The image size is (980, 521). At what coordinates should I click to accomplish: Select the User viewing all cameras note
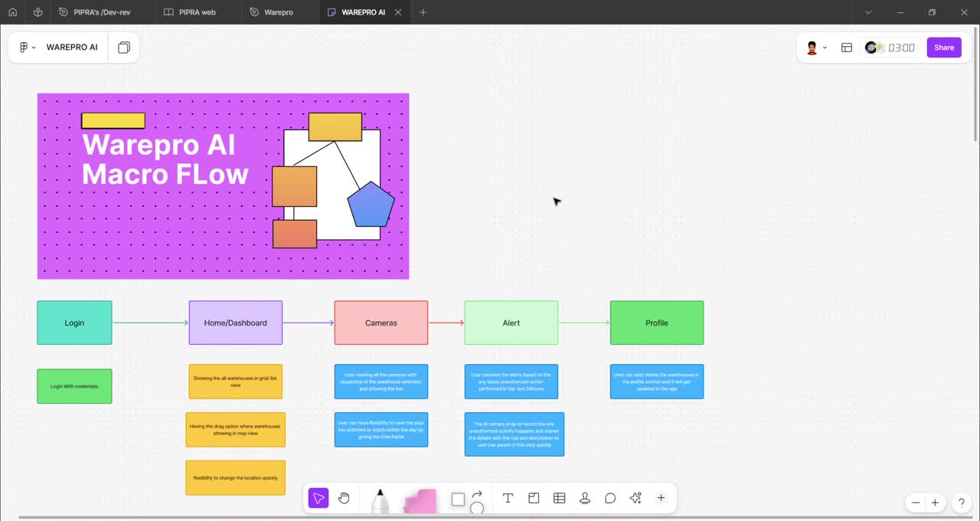[381, 382]
